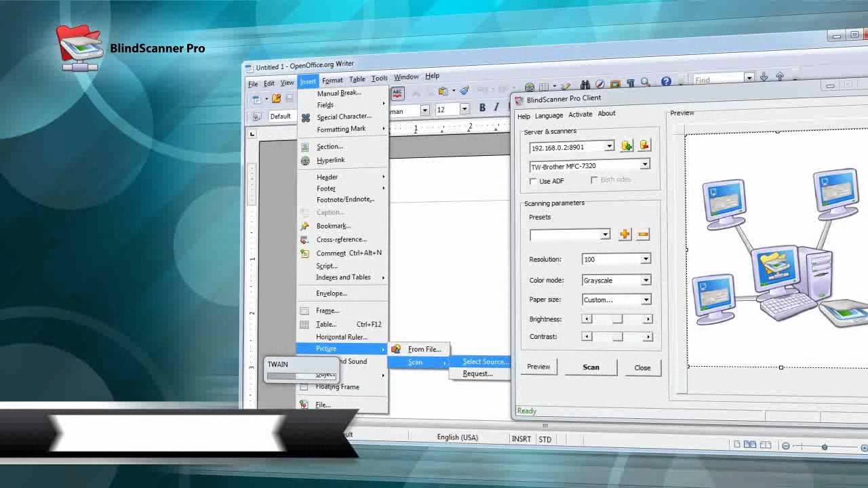The height and width of the screenshot is (488, 868).
Task: Open the server address 192.168.0.2:8901 dropdown
Action: tap(609, 146)
